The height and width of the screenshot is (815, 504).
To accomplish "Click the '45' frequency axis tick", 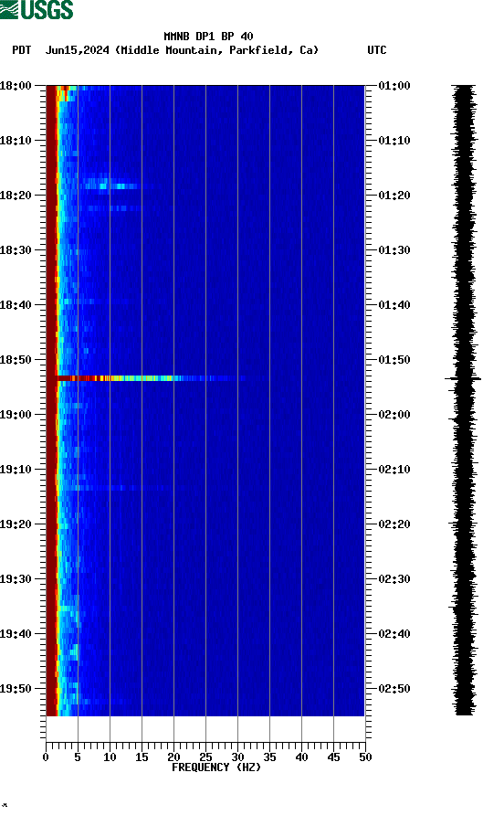I will tap(333, 757).
